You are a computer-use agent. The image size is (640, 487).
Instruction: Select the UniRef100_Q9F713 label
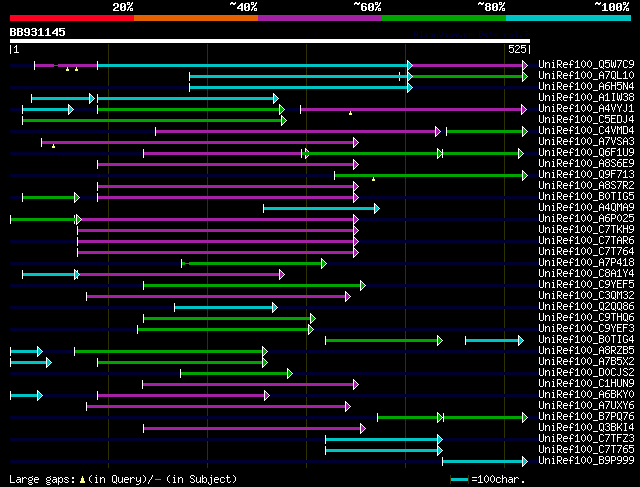tap(586, 175)
